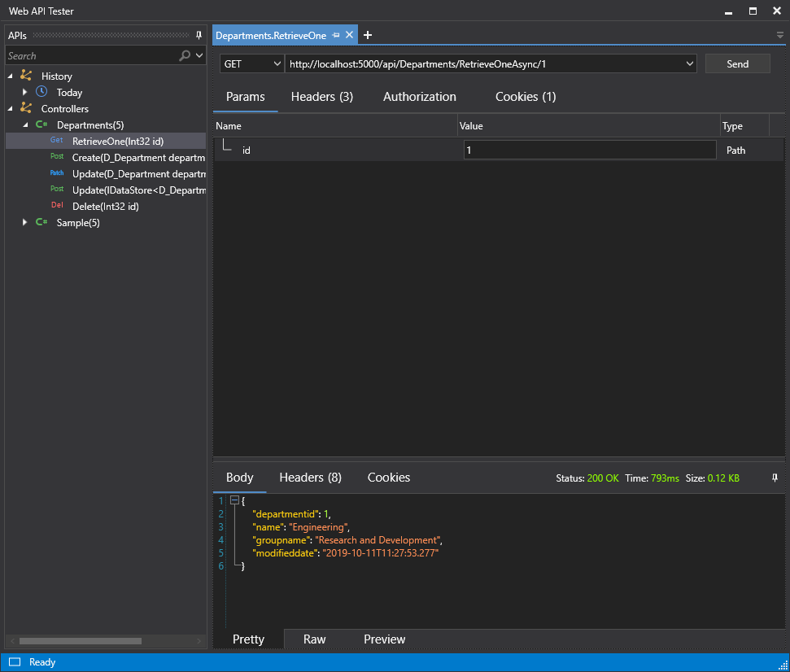790x672 pixels.
Task: Close the Departments.RetrieveOne tab
Action: [x=350, y=35]
